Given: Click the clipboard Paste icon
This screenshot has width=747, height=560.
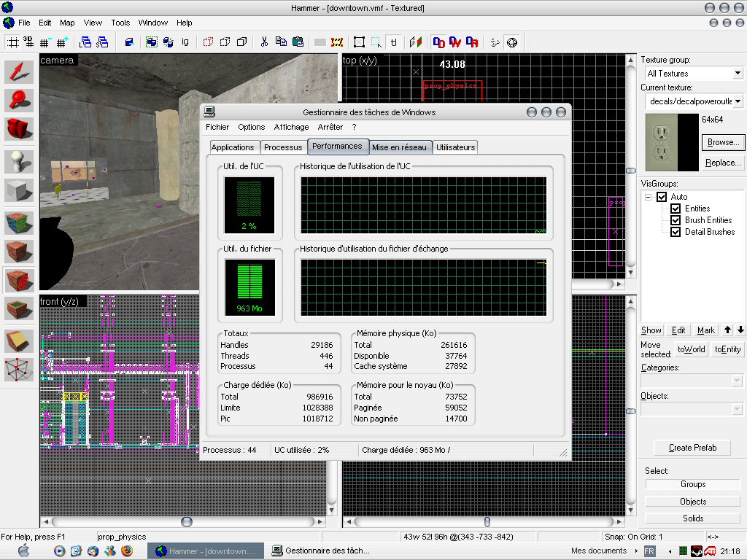Looking at the screenshot, I should tap(298, 42).
